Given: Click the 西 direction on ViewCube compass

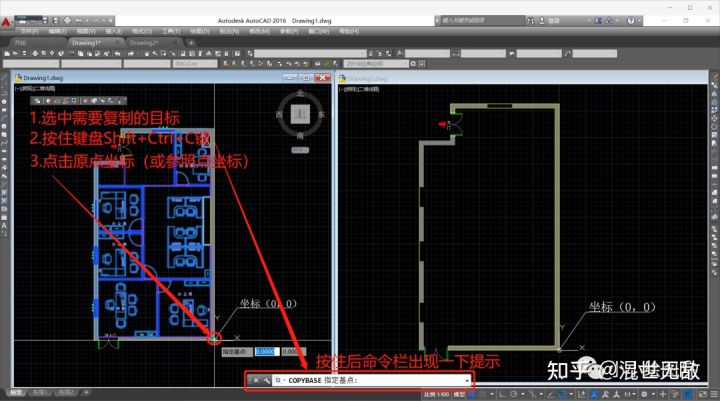Looking at the screenshot, I should [x=279, y=114].
